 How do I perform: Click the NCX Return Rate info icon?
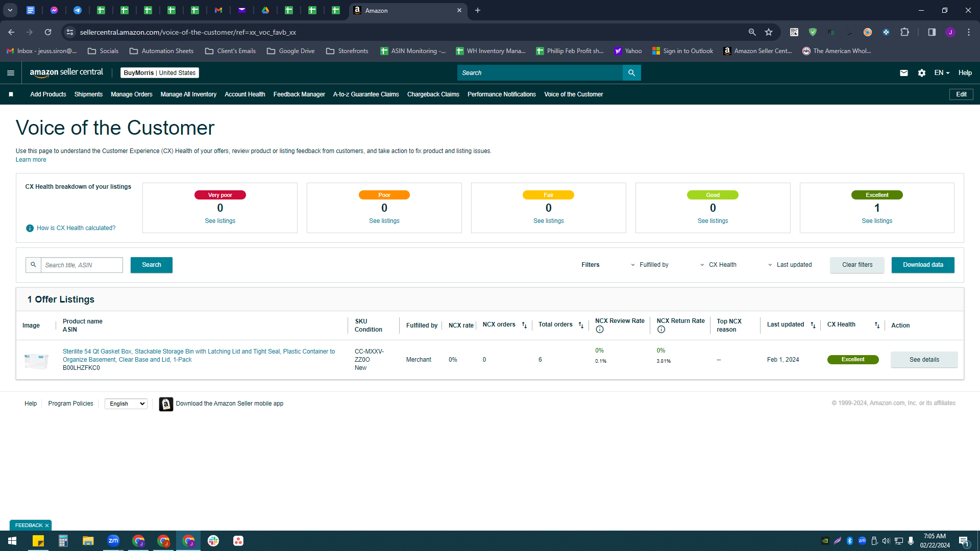tap(661, 330)
